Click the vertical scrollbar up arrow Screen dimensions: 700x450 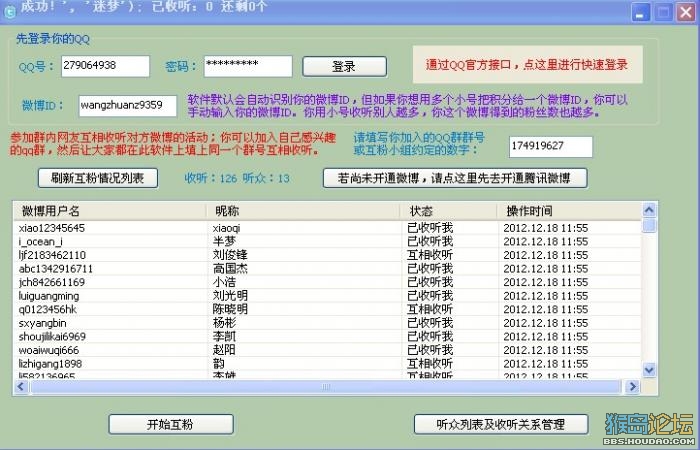coord(649,209)
